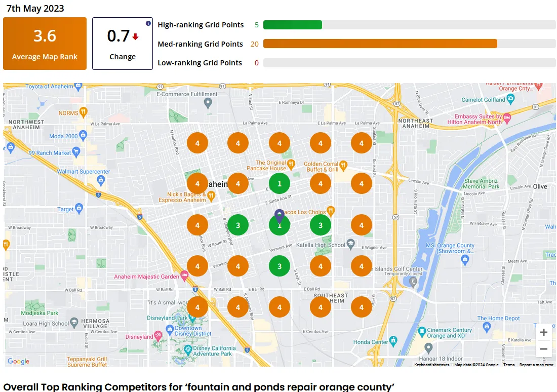The width and height of the screenshot is (557, 392).
Task: Open the MSI Orange County pin
Action: coord(465,260)
